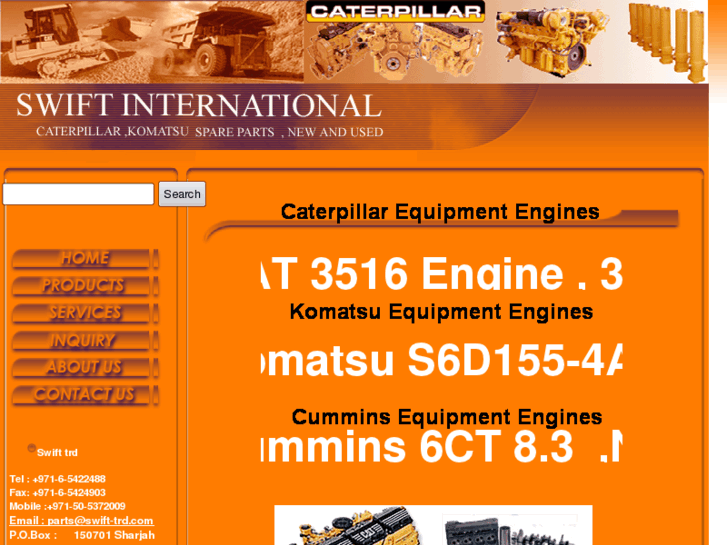727x545 pixels.
Task: Click the Fax +971-6-5424903 line
Action: pos(57,493)
